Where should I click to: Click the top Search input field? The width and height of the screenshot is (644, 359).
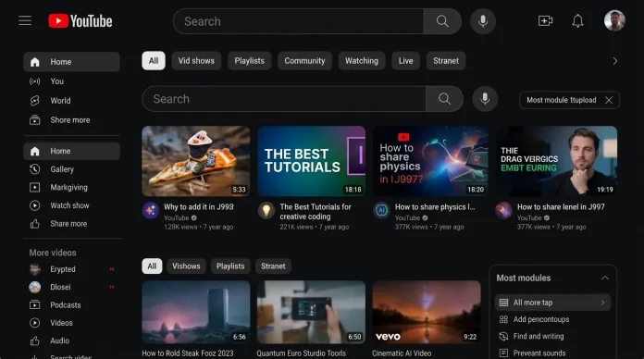tap(299, 21)
